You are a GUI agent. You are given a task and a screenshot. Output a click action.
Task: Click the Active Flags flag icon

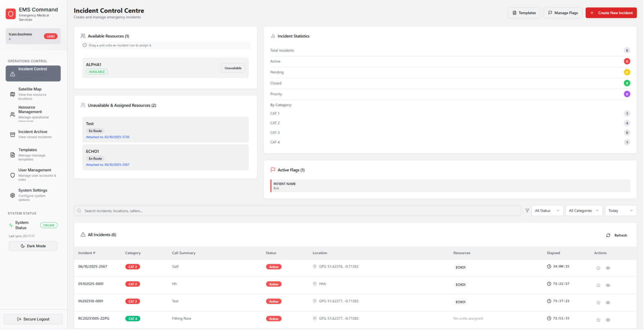273,170
